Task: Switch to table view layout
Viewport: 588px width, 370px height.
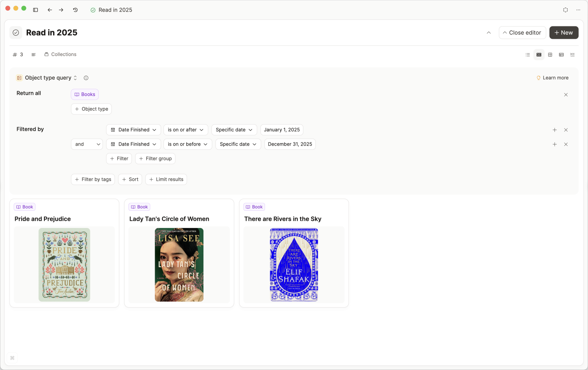Action: 561,55
